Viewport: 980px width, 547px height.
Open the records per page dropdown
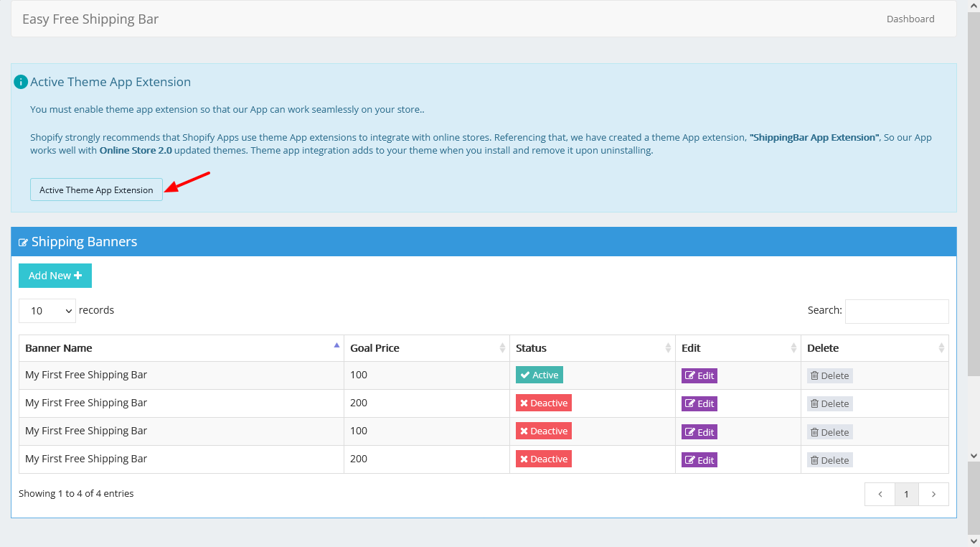click(47, 311)
